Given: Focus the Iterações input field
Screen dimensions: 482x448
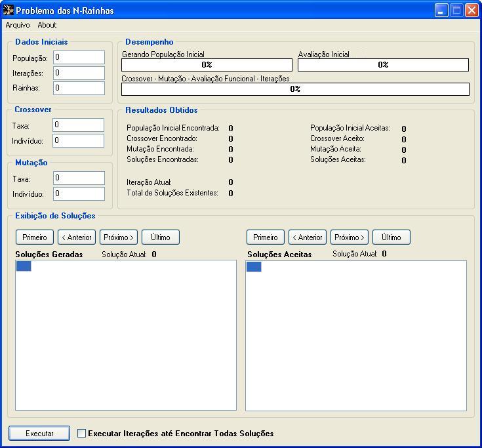Looking at the screenshot, I should click(79, 73).
